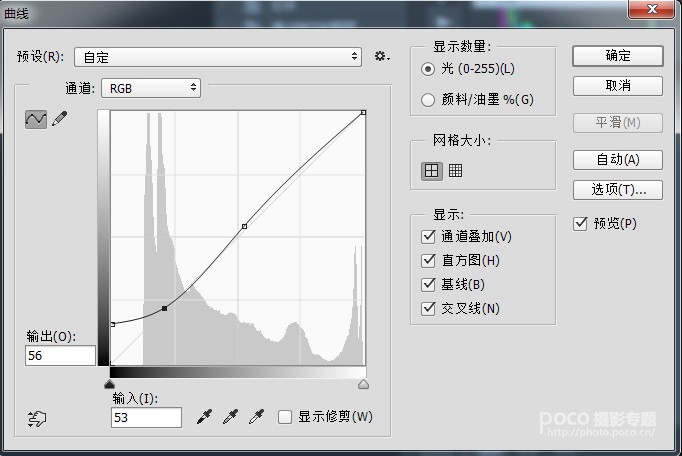Toggle 预览(P) preview checkbox

coord(581,224)
